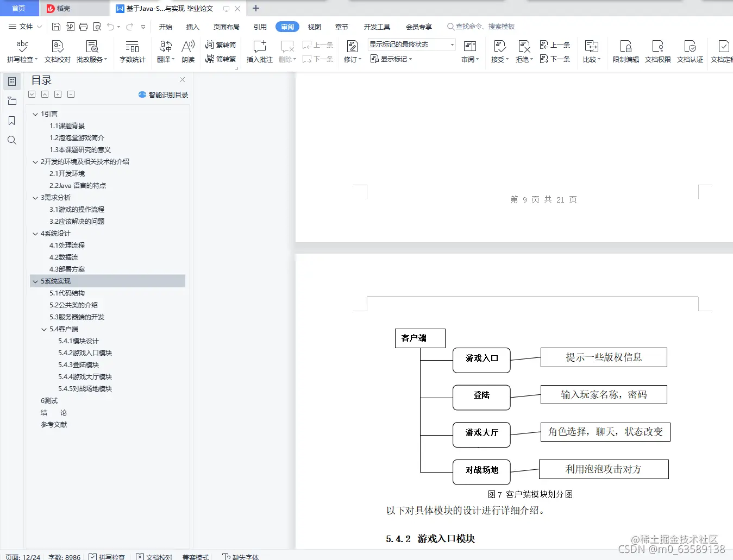Viewport: 733px width, 560px height.
Task: Insert a comment using 插入批注
Action: pos(259,51)
